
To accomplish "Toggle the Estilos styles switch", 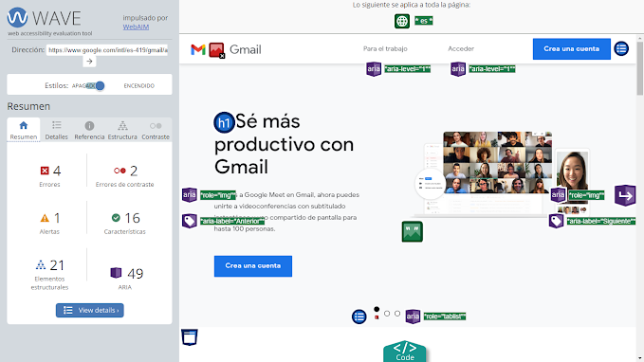I will click(x=95, y=86).
